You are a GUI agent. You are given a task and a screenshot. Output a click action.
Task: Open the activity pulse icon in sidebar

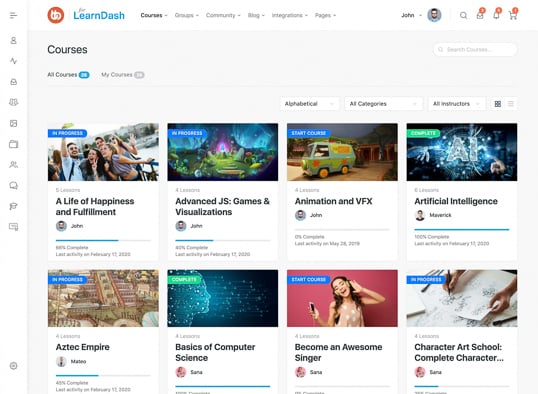point(13,61)
